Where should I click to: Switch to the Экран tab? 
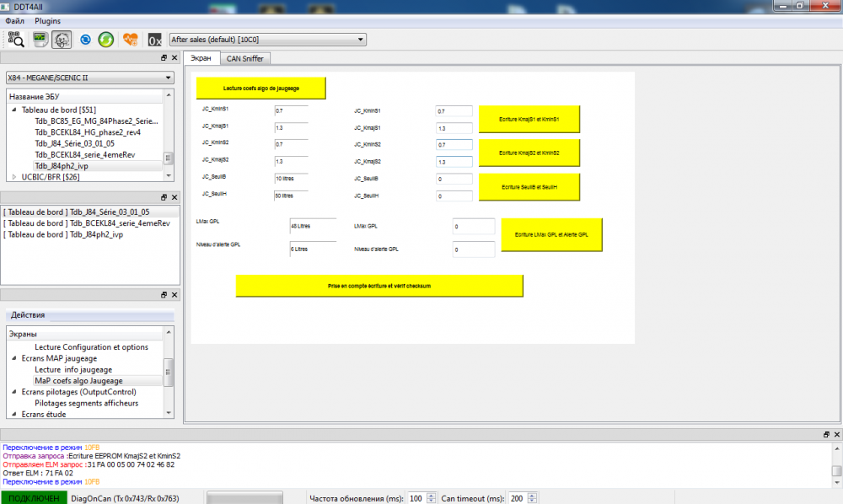[201, 58]
